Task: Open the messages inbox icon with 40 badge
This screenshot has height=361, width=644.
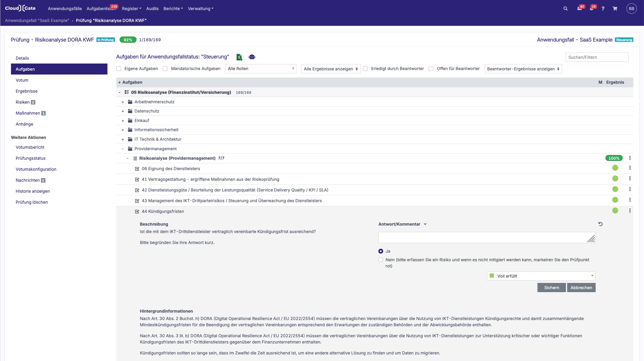Action: (579, 9)
